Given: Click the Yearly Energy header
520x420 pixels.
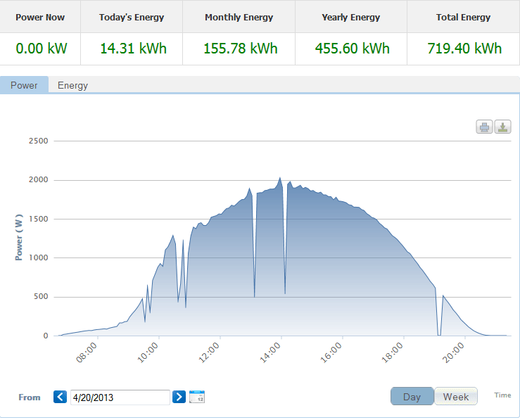Looking at the screenshot, I should (x=351, y=18).
